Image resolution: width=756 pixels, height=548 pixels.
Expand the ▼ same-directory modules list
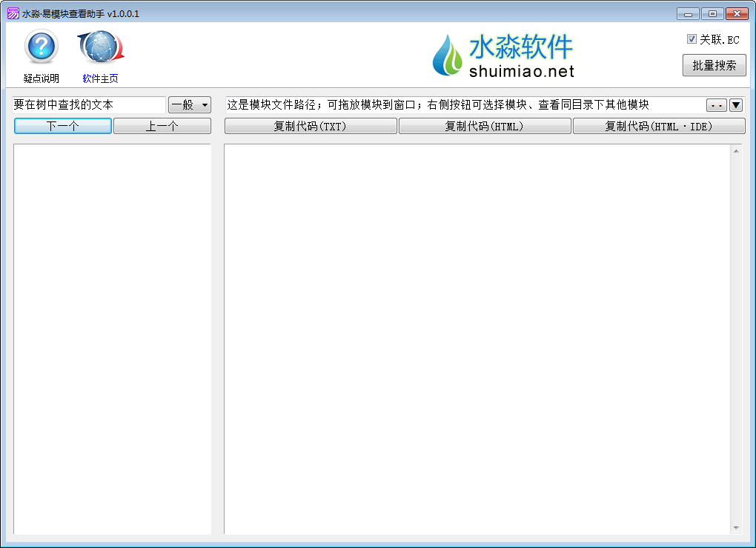(736, 105)
